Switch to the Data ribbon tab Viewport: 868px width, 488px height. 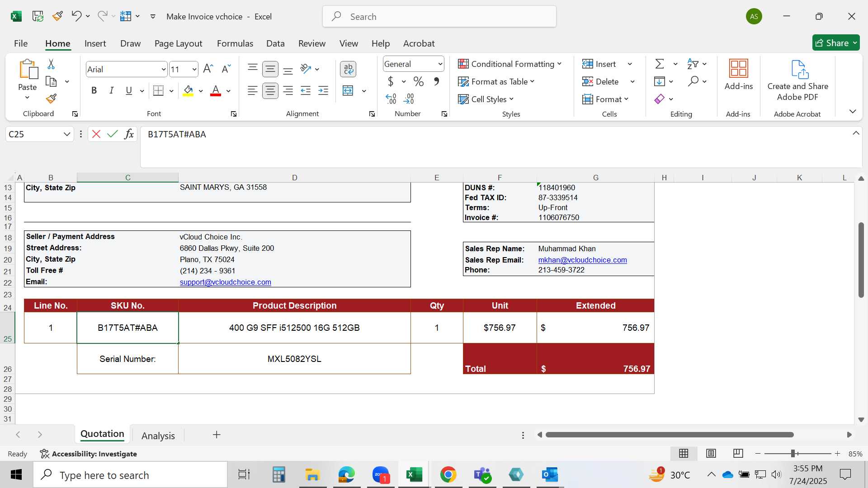(275, 43)
